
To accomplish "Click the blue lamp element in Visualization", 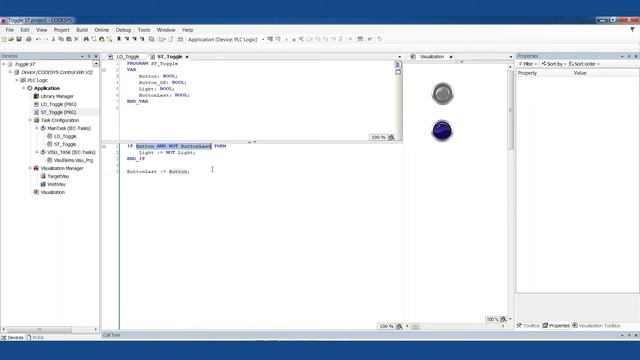I will click(442, 131).
